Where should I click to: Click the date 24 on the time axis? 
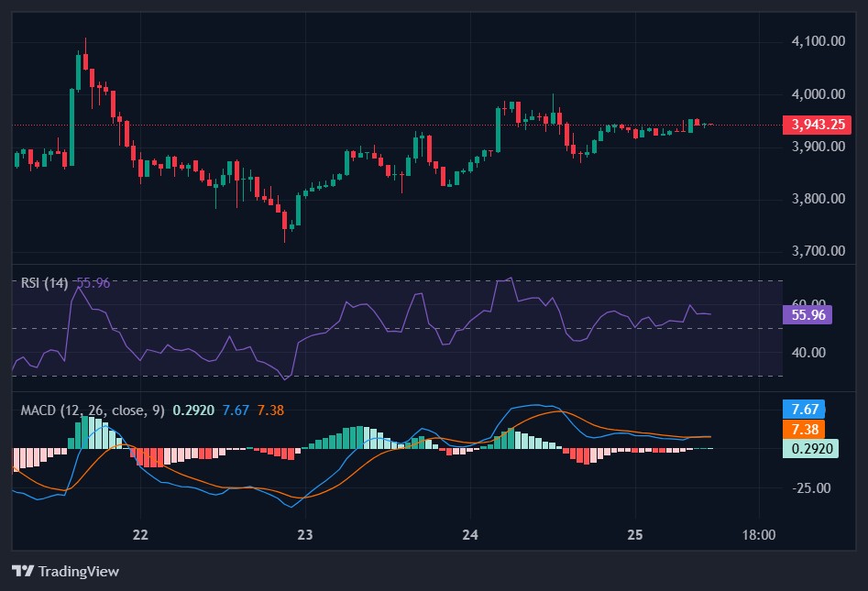(468, 533)
